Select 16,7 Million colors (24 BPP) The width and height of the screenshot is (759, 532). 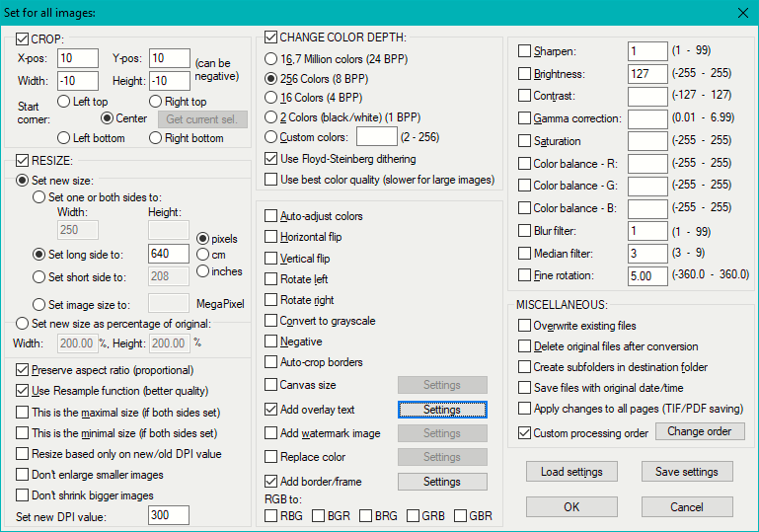coord(272,58)
